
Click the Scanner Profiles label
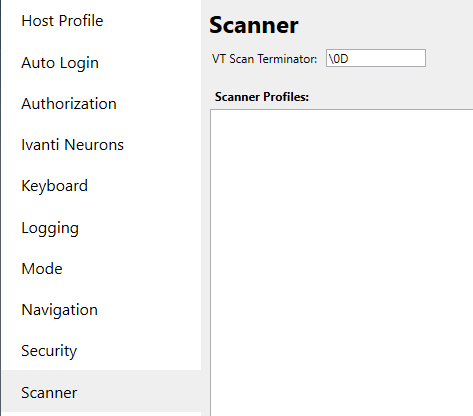click(262, 97)
